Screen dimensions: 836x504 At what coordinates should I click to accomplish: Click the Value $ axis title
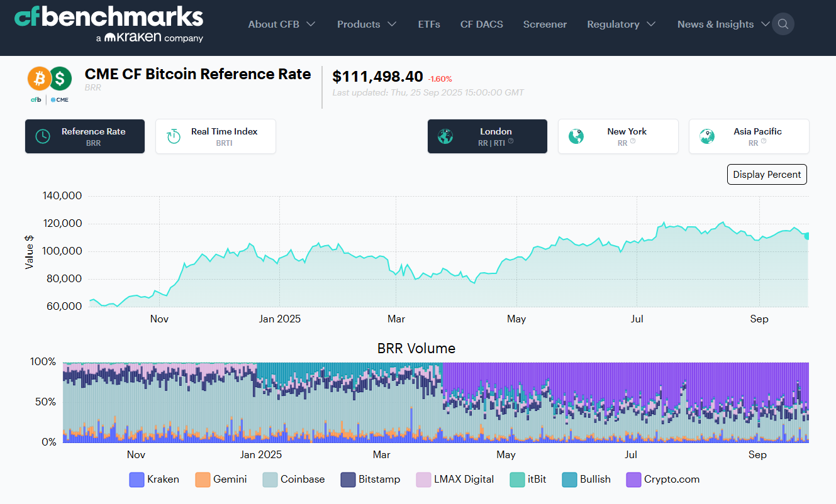[29, 252]
